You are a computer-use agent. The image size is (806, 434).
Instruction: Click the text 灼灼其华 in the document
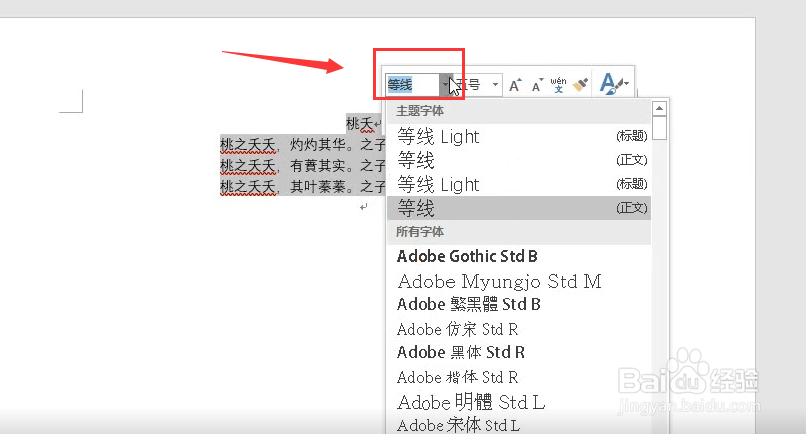(x=318, y=144)
